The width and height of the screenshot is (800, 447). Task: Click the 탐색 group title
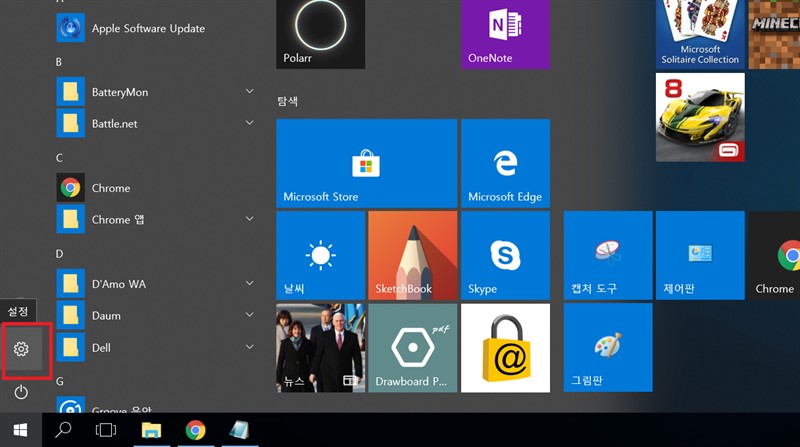[x=287, y=101]
